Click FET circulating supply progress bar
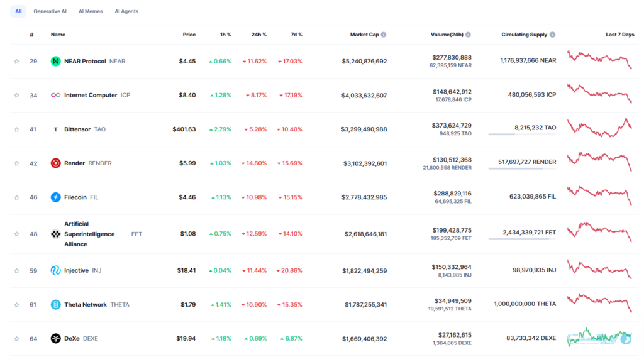Screen dimensions: 644x357 pos(522,239)
